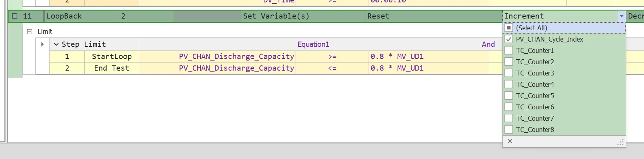Check the TC_Counter8 option
The width and height of the screenshot is (644, 159).
tap(509, 130)
